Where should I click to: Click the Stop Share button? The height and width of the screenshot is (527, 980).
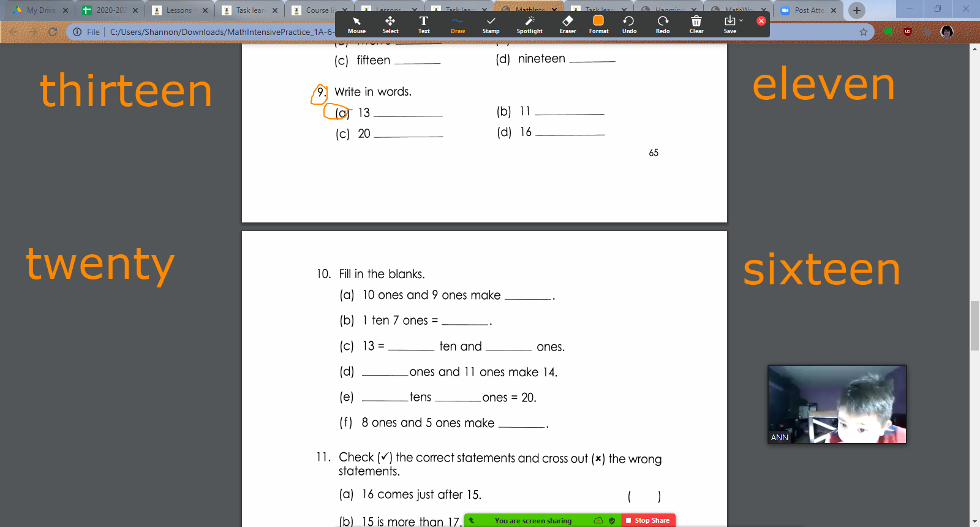pyautogui.click(x=649, y=520)
